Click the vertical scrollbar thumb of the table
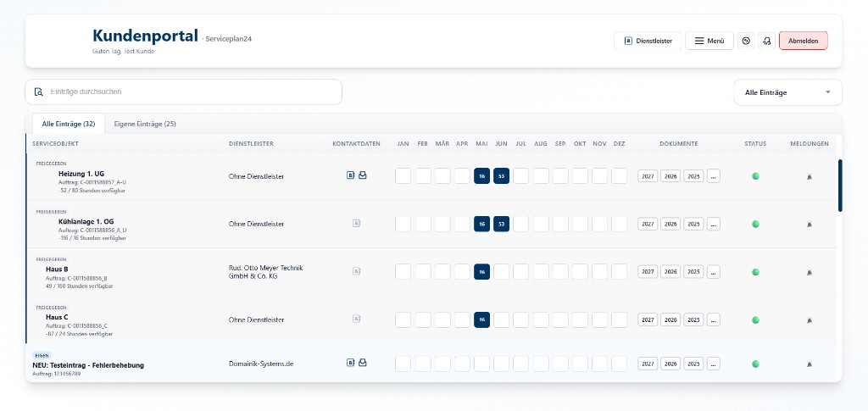Screen dimensions: 868x411 coord(840,186)
